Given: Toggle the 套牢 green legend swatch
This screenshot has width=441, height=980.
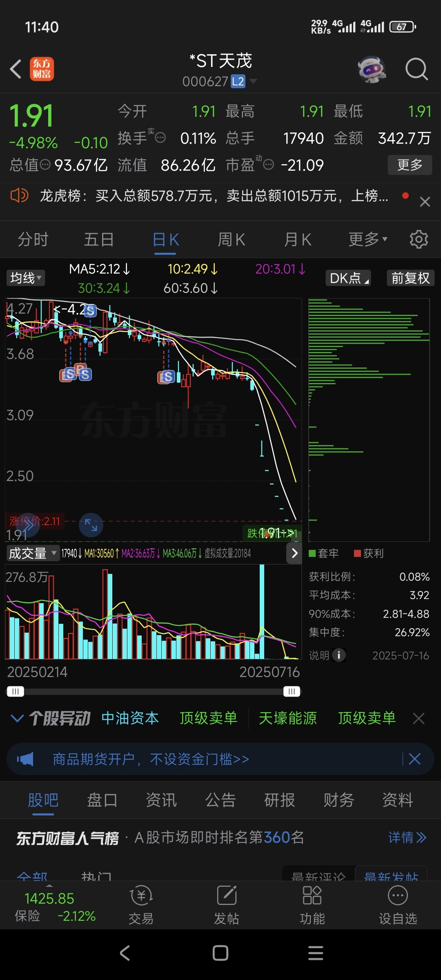Looking at the screenshot, I should [x=312, y=553].
